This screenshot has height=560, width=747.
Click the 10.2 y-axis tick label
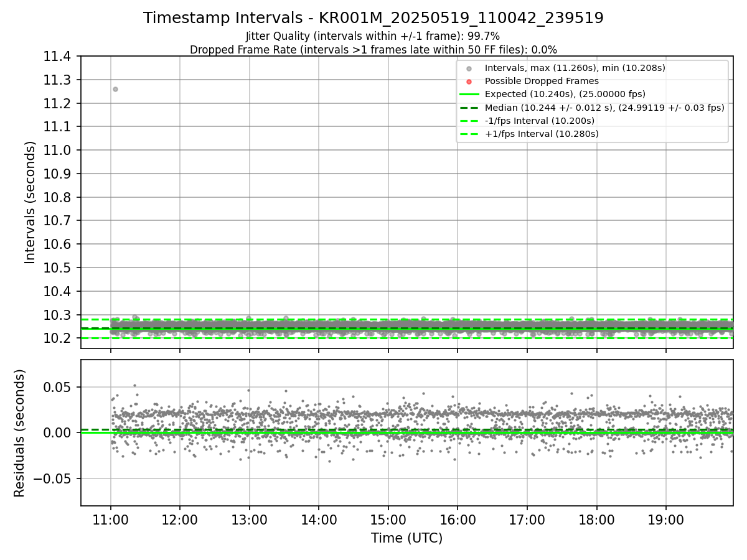click(x=58, y=338)
